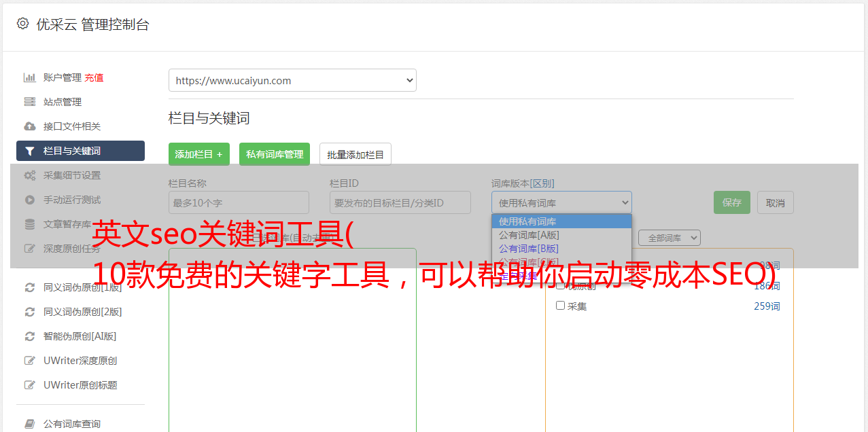The image size is (868, 432).
Task: Click into the 栏目ID input field
Action: pos(400,202)
